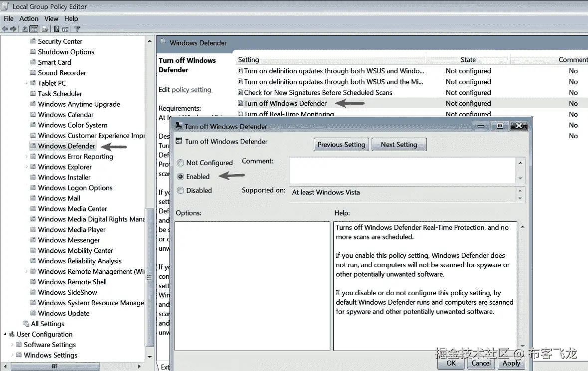Select Windows Installer tree item

[x=64, y=177]
